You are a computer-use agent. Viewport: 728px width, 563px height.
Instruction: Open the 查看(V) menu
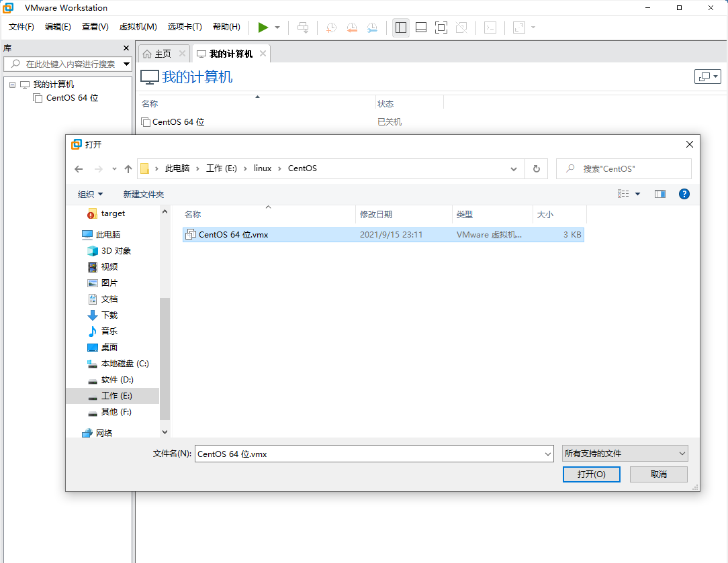(95, 27)
